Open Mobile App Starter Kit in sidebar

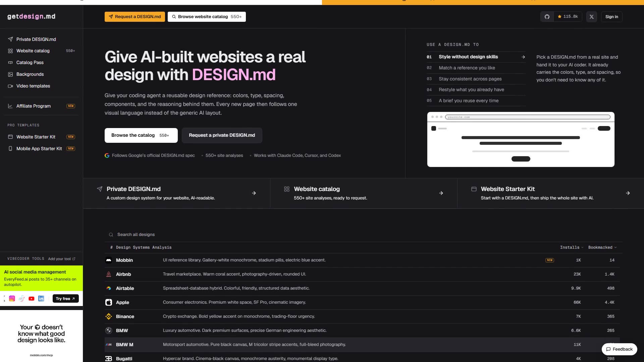point(41,149)
